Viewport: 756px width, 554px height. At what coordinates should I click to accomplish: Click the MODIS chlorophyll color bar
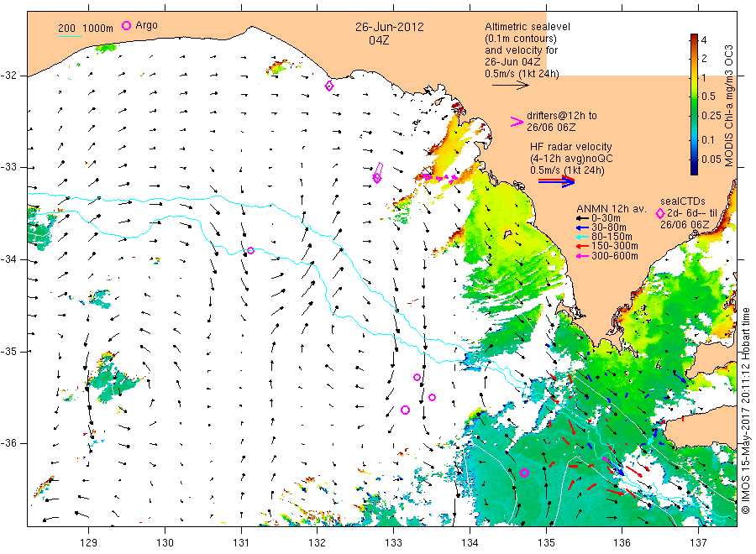click(694, 104)
